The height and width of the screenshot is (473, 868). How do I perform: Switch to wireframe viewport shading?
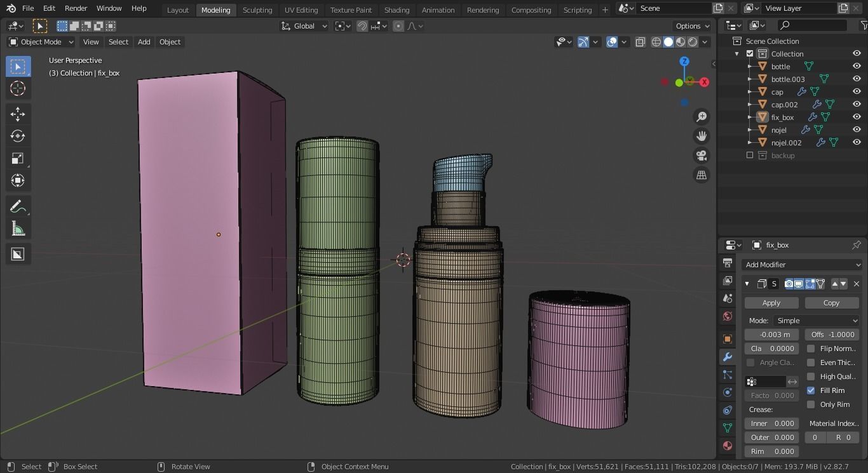tap(656, 42)
